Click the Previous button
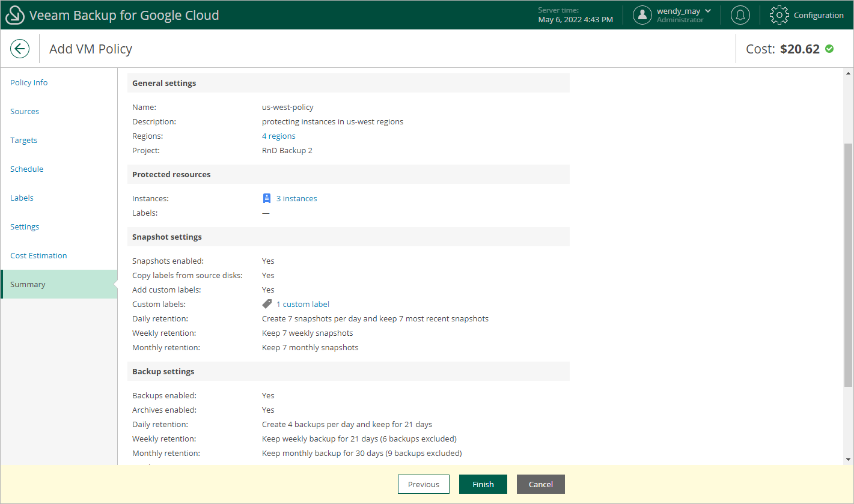The image size is (854, 504). coord(424,484)
